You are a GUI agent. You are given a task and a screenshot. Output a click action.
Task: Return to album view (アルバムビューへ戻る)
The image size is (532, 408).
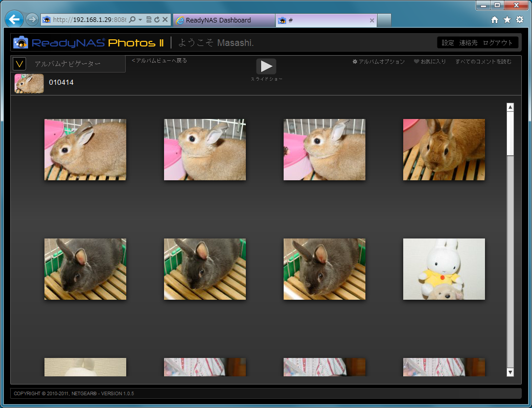[159, 61]
